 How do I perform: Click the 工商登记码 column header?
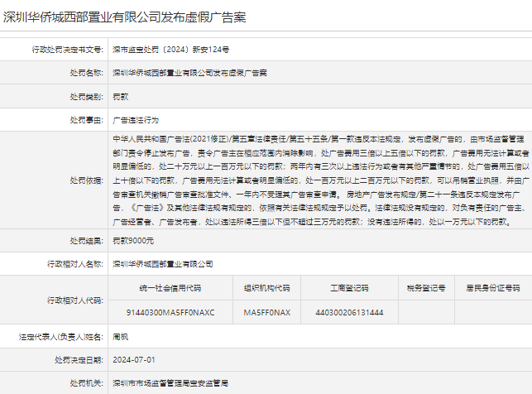click(x=349, y=288)
